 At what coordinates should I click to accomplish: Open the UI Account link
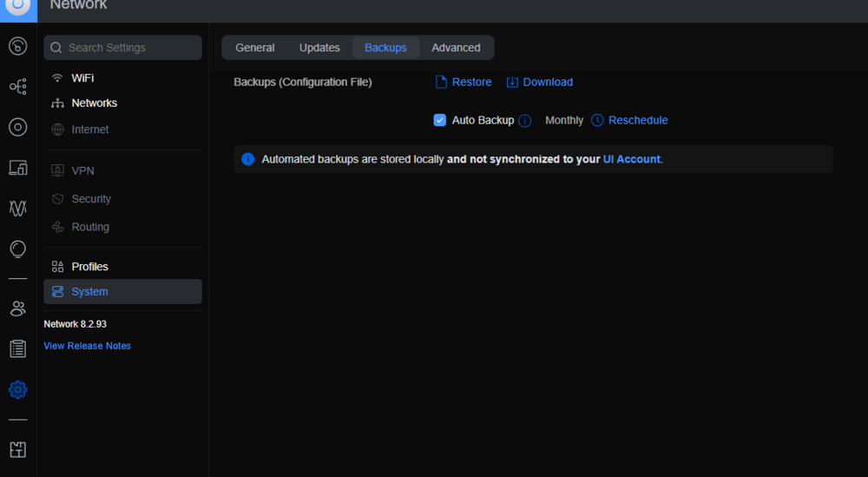pyautogui.click(x=632, y=159)
